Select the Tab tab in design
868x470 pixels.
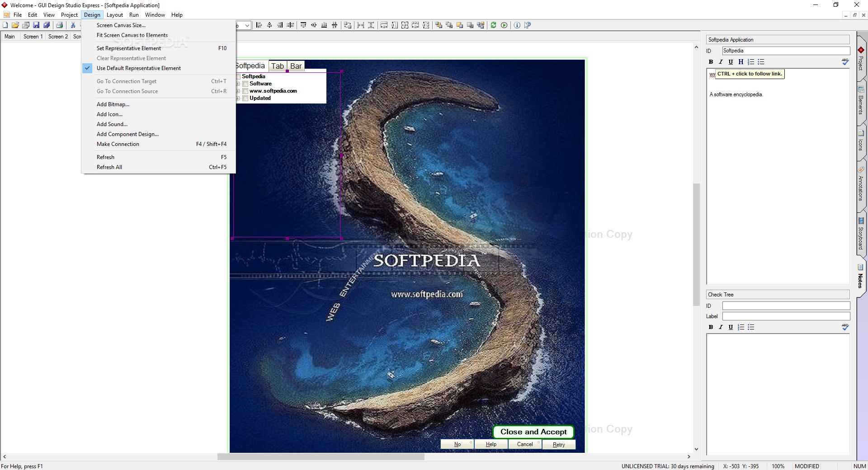tap(278, 66)
